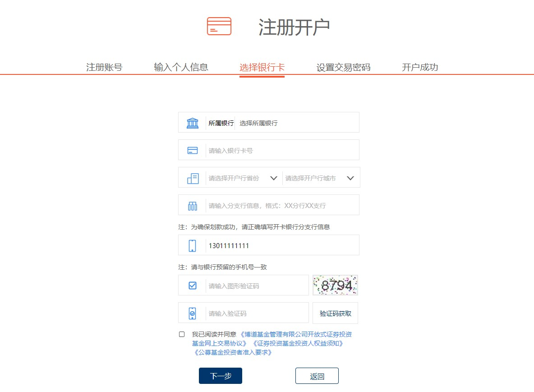The width and height of the screenshot is (534, 392).
Task: Go to the 设置交易密码 step tab
Action: (x=343, y=67)
